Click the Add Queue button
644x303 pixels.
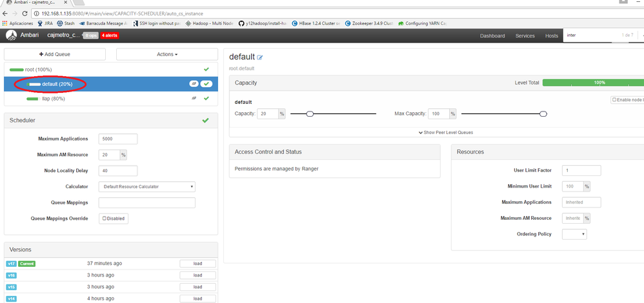click(x=55, y=54)
